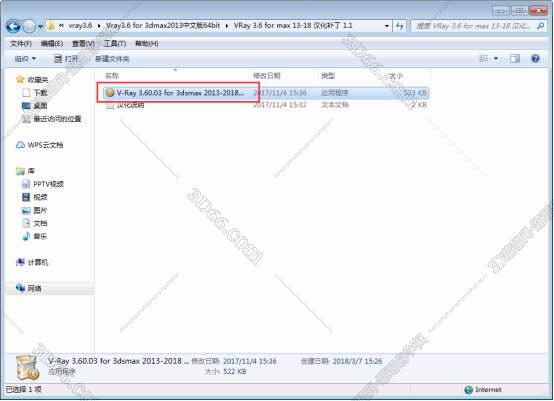This screenshot has width=554, height=401.
Task: Click the favorites star icon
Action: (20, 79)
